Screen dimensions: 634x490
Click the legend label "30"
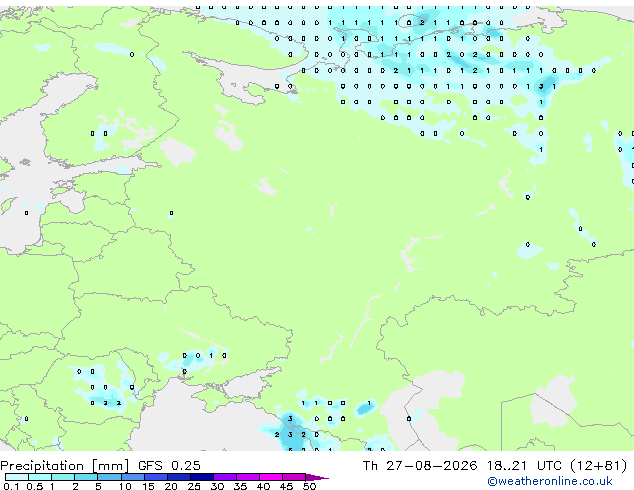pyautogui.click(x=217, y=486)
